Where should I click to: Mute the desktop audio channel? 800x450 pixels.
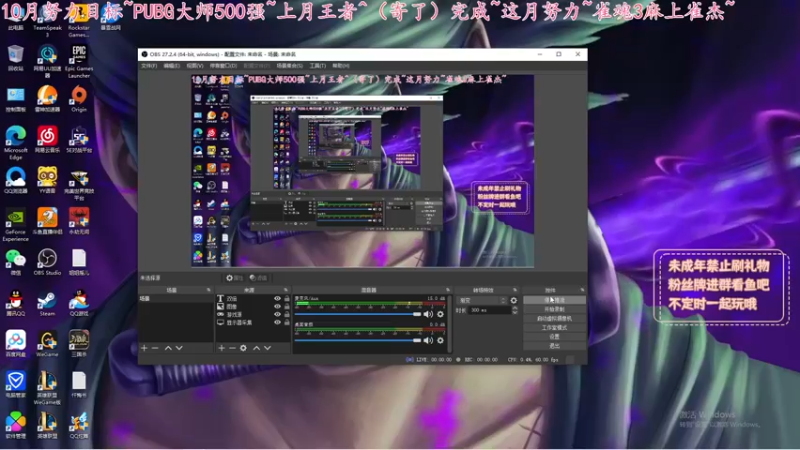coord(428,340)
